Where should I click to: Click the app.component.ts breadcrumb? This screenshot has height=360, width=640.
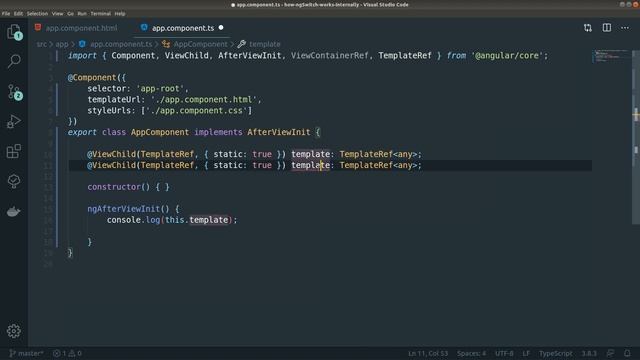(121, 44)
